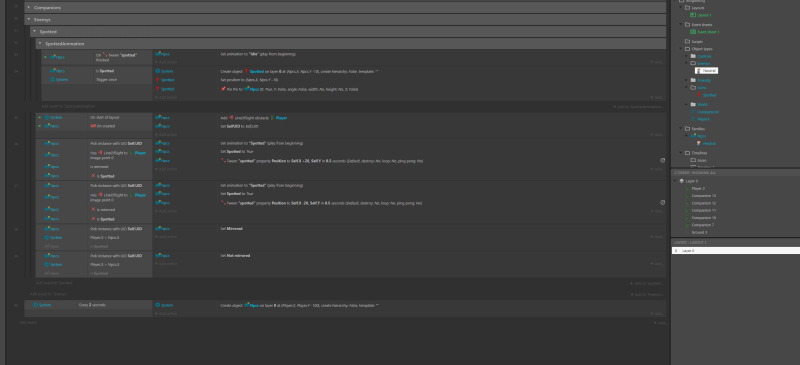This screenshot has width=800, height=365.
Task: Click Npcs icon in final 'Create object Npcs' action
Action: pos(246,305)
